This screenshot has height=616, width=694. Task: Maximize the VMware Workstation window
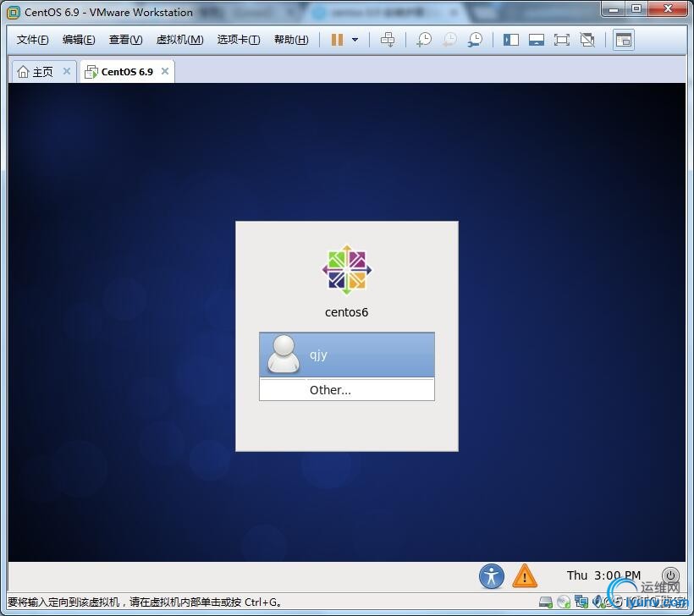[636, 9]
